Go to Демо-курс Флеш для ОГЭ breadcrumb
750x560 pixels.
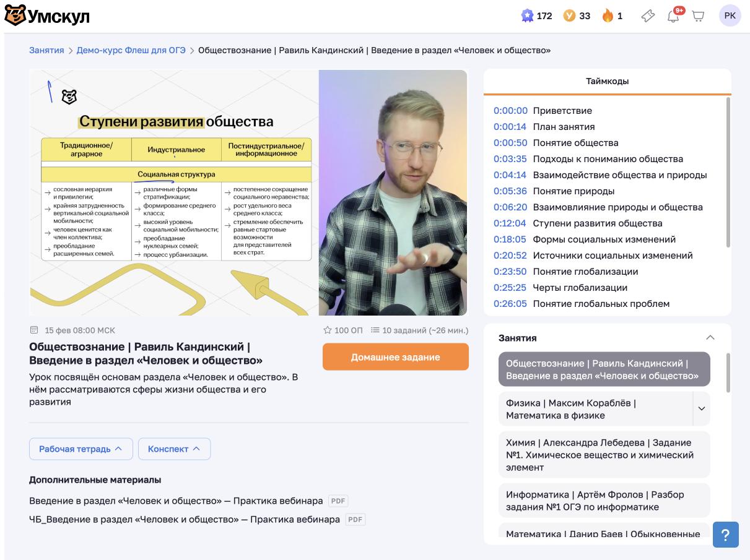(x=131, y=50)
